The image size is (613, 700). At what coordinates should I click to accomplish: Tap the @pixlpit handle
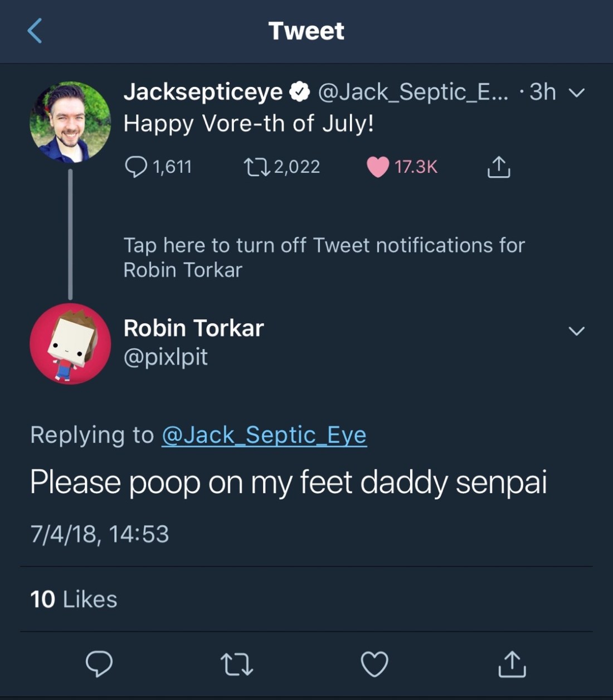pyautogui.click(x=166, y=357)
